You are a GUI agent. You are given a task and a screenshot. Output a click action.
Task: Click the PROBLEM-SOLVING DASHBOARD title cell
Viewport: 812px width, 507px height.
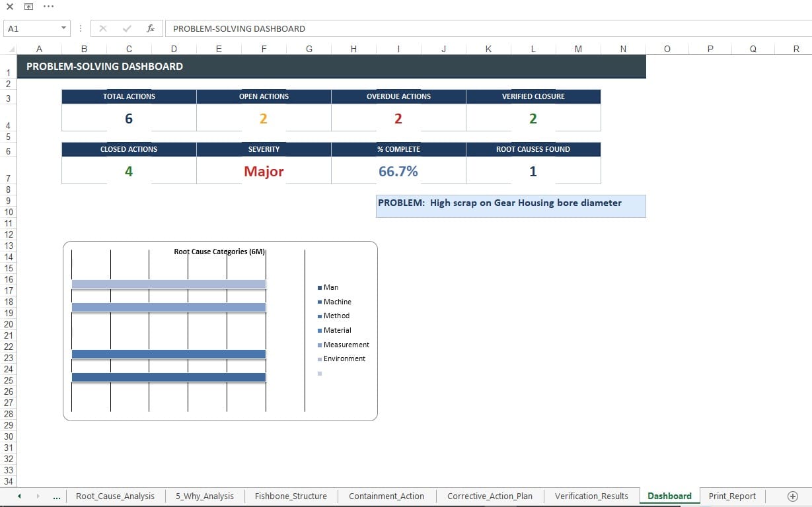(x=331, y=67)
